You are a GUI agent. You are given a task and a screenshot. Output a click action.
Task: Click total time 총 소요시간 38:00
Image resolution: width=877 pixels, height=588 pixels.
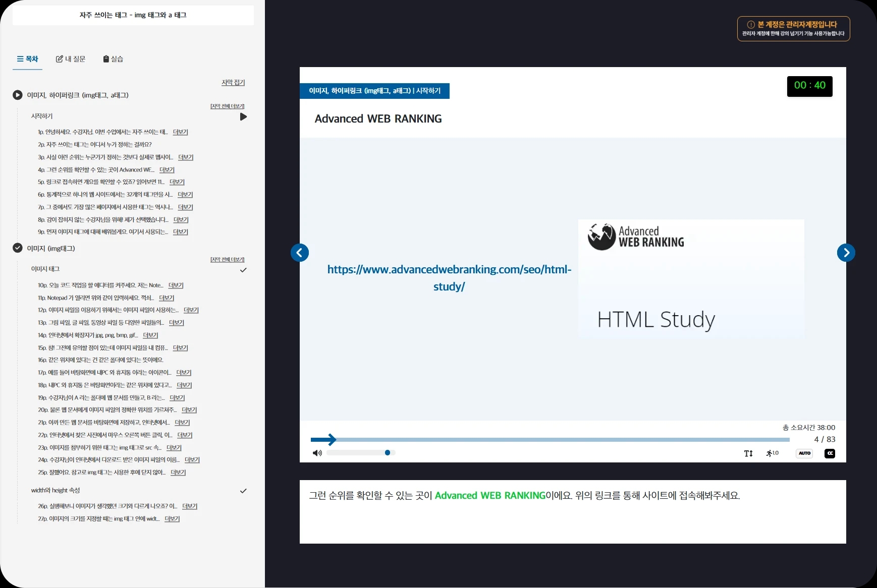[809, 428]
